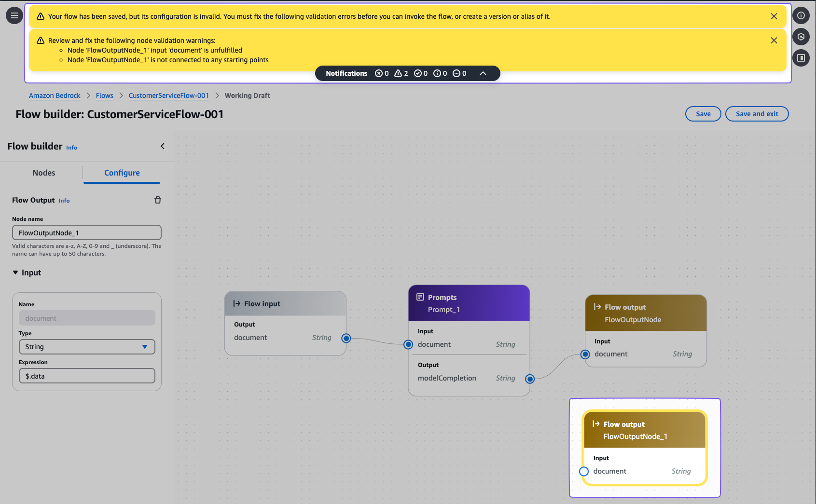Filter notifications by warning count
Image resolution: width=816 pixels, height=504 pixels.
(401, 73)
